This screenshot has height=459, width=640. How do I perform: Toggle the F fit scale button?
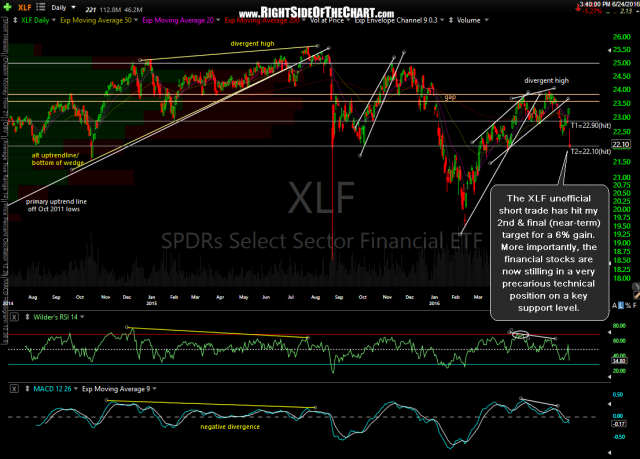[634, 305]
